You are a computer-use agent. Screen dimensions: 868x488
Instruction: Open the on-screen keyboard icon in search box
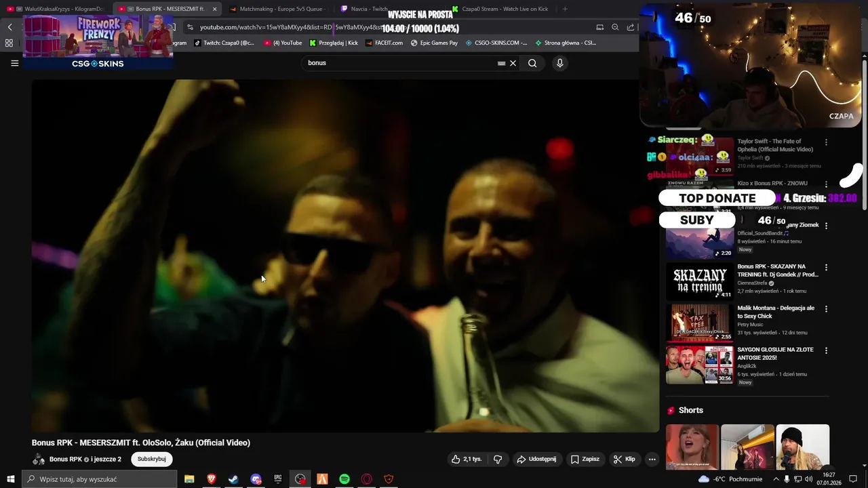501,63
